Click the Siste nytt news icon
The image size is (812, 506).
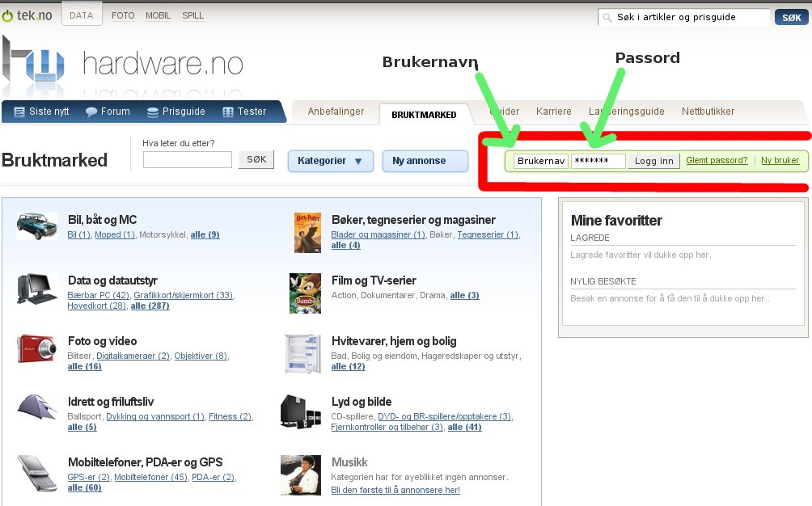pyautogui.click(x=19, y=112)
